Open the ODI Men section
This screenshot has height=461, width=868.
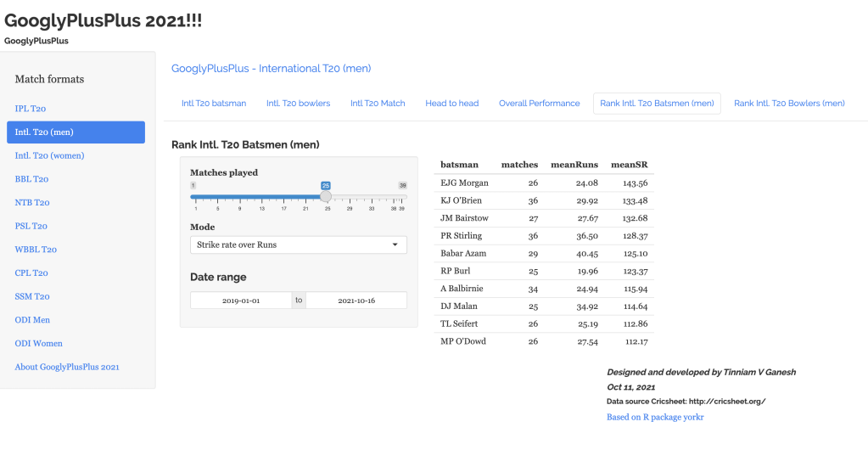(x=32, y=320)
